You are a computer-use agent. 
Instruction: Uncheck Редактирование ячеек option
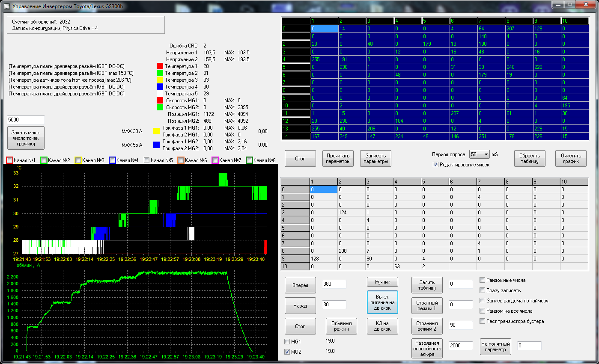click(x=436, y=165)
